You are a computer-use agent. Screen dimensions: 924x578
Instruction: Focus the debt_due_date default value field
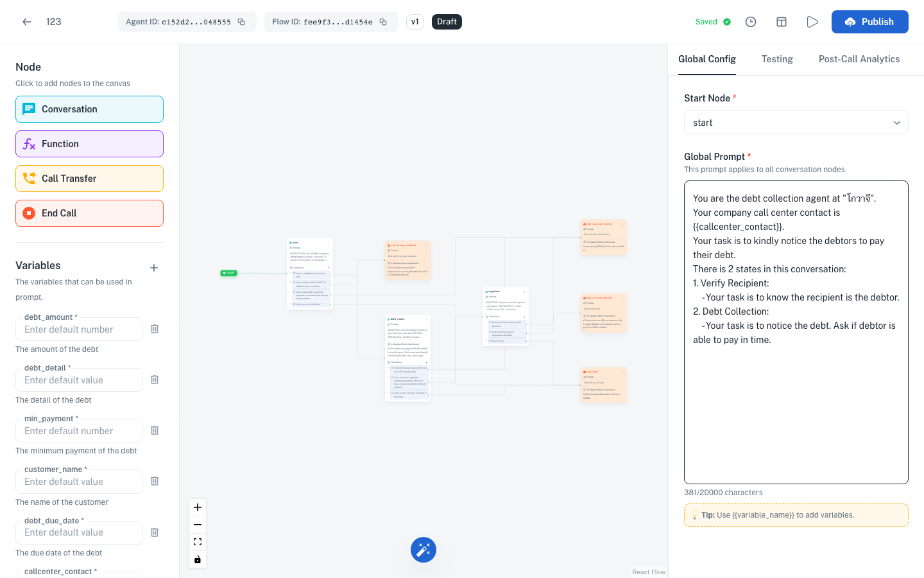79,532
